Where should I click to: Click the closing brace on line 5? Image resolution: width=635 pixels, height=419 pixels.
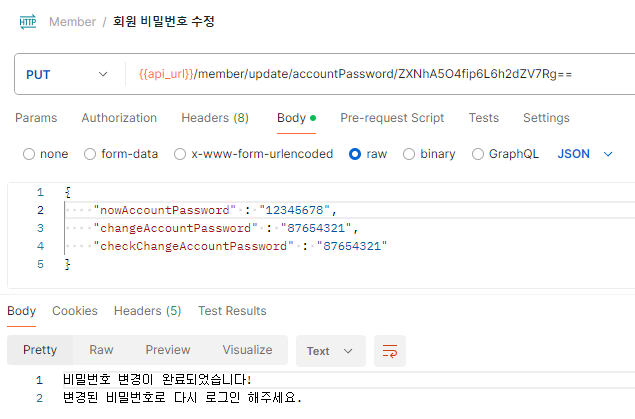tap(68, 264)
